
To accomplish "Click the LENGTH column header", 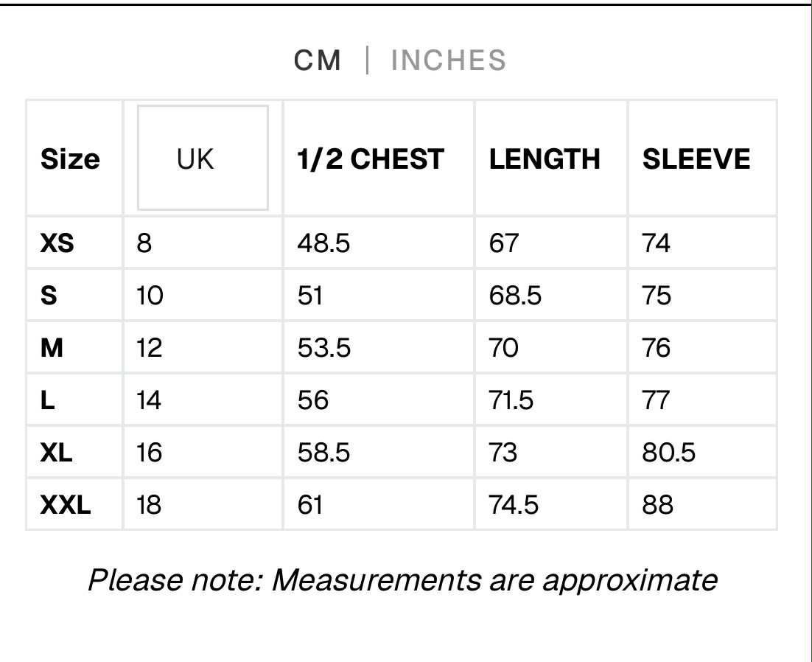I will click(x=545, y=159).
